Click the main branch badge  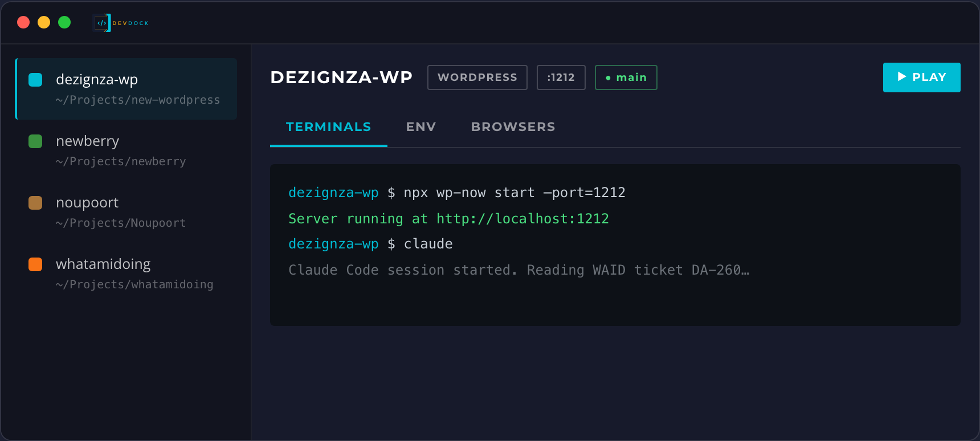coord(626,77)
